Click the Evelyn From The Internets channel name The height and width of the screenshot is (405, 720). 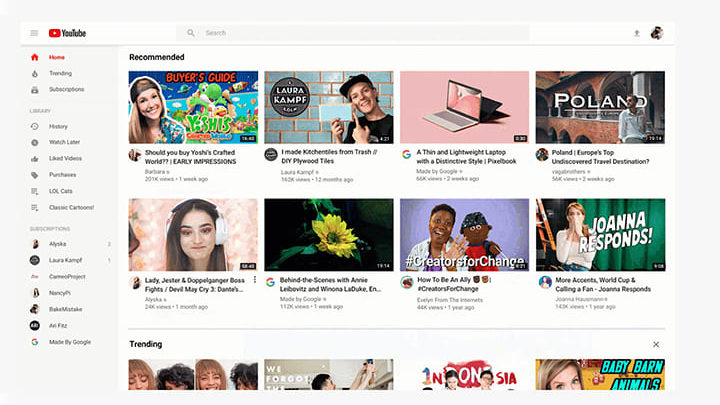point(450,300)
